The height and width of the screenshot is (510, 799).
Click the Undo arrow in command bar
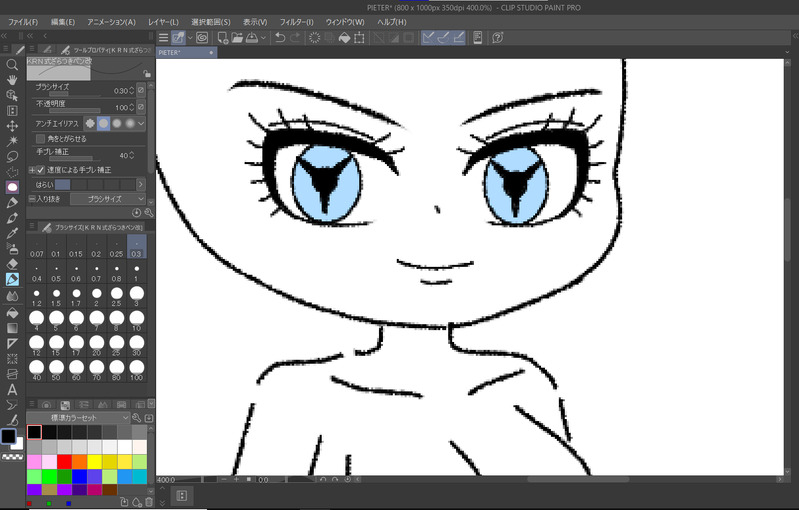(280, 38)
